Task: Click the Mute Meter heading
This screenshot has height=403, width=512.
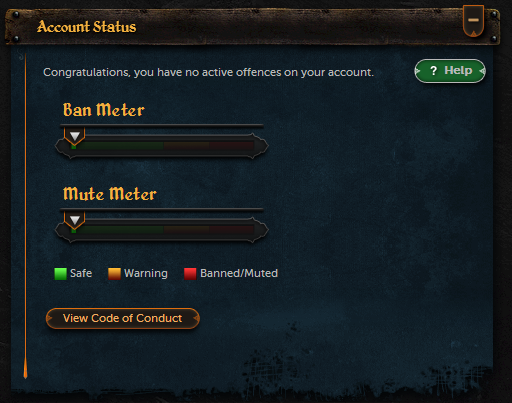Action: pos(110,194)
